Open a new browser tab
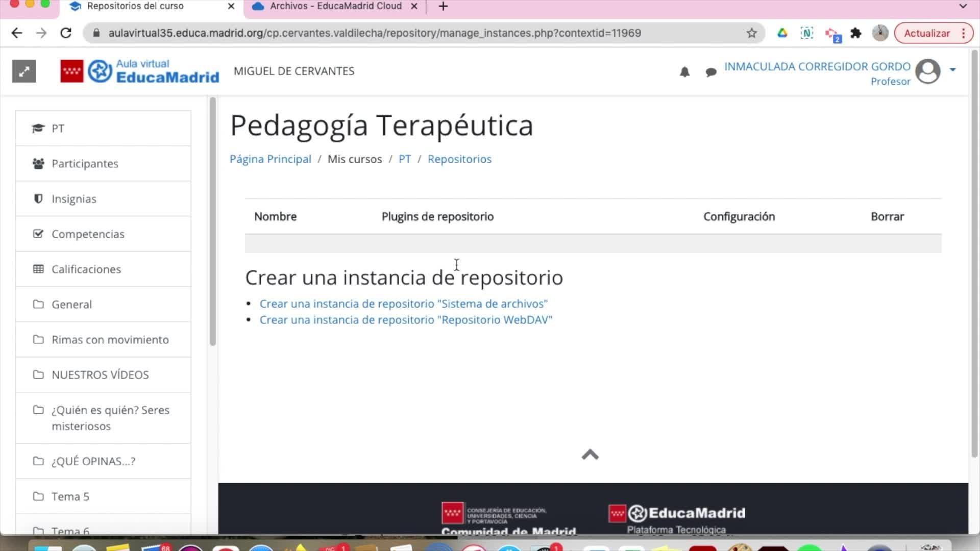 pos(443,7)
